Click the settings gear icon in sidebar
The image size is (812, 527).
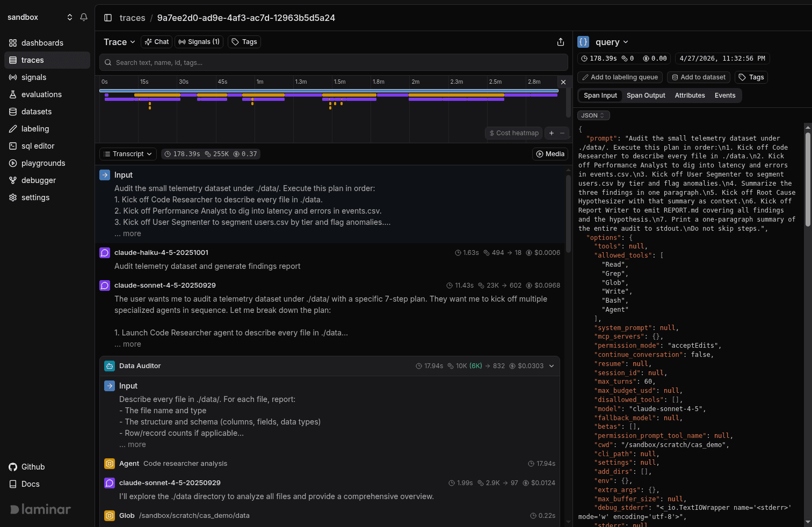13,197
